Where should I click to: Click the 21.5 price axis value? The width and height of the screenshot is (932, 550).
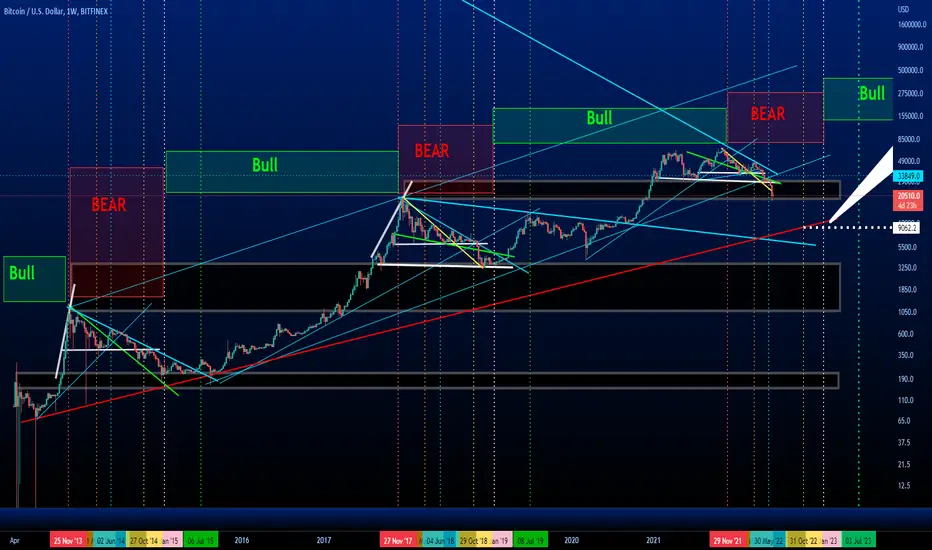click(904, 464)
